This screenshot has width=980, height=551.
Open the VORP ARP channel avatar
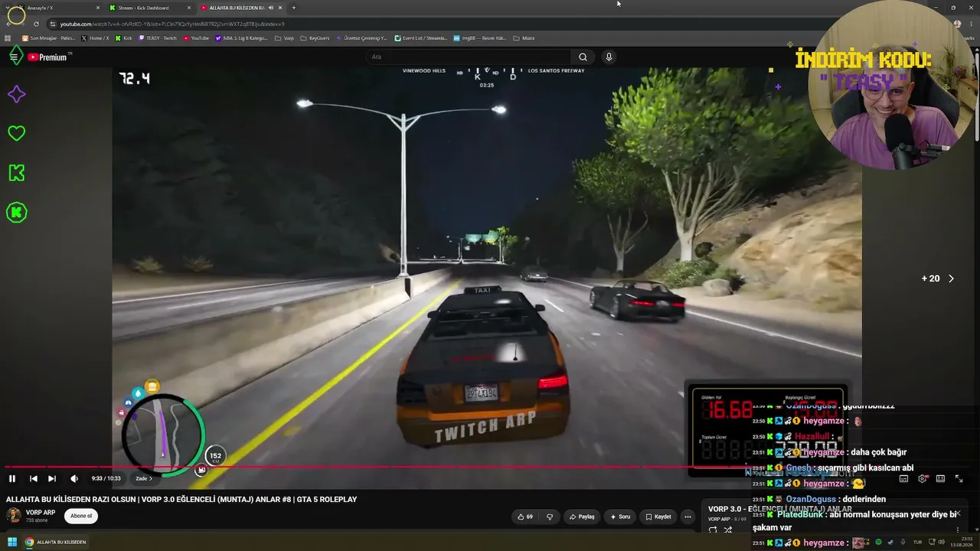pos(13,515)
